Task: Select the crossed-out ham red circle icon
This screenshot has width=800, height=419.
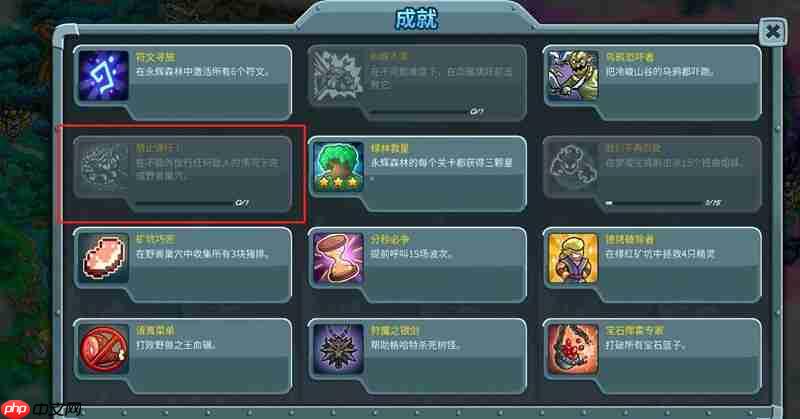Action: pyautogui.click(x=104, y=349)
